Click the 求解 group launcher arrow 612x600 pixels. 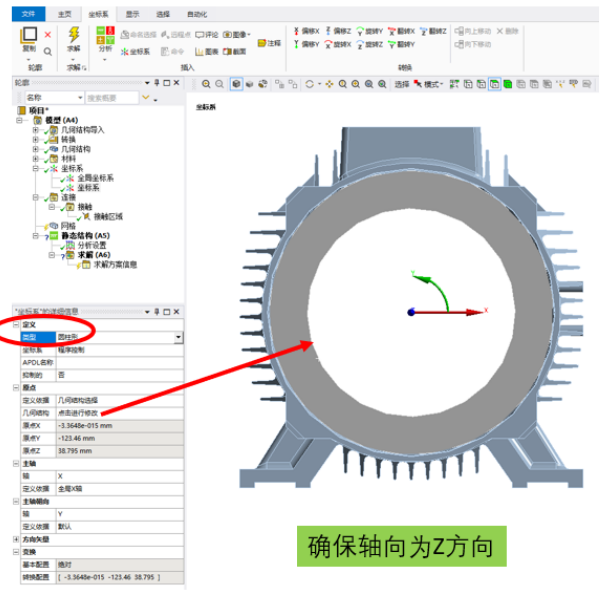(x=84, y=68)
